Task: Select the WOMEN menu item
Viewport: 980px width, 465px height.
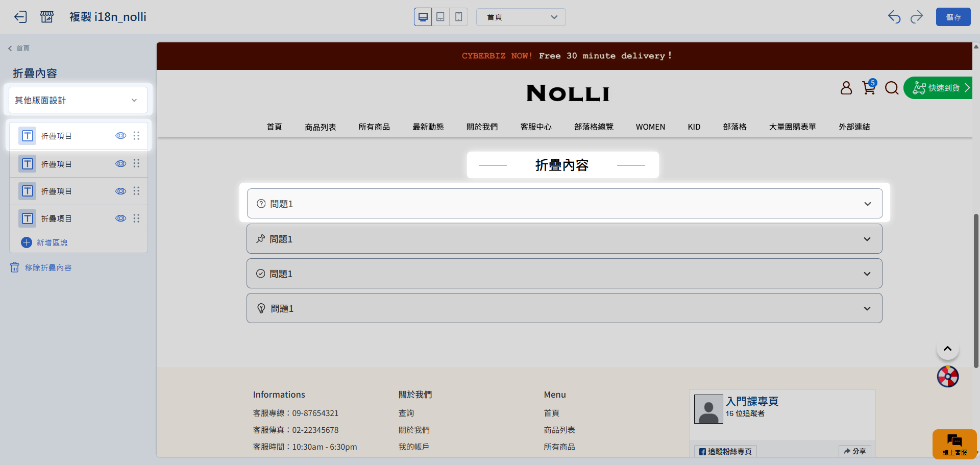Action: point(650,127)
